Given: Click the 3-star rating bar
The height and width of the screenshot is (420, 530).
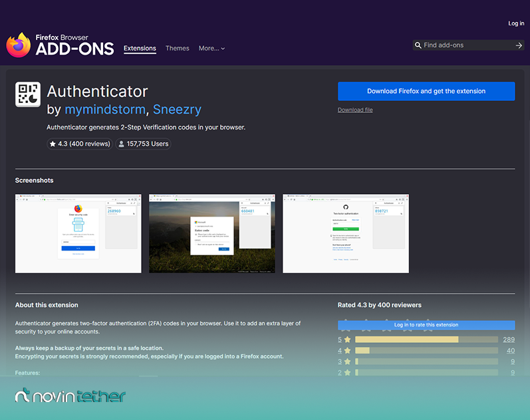Looking at the screenshot, I should coord(426,362).
